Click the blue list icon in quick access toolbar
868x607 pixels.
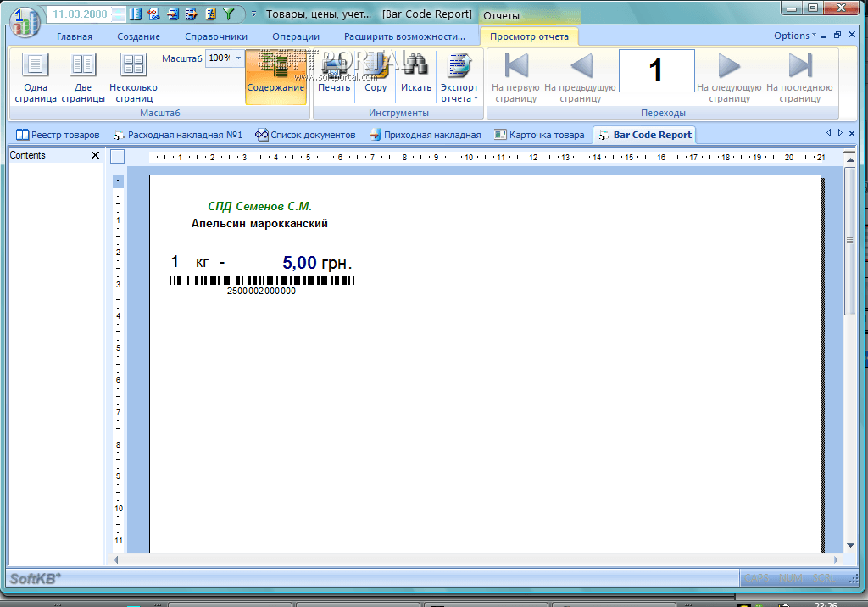(x=136, y=14)
